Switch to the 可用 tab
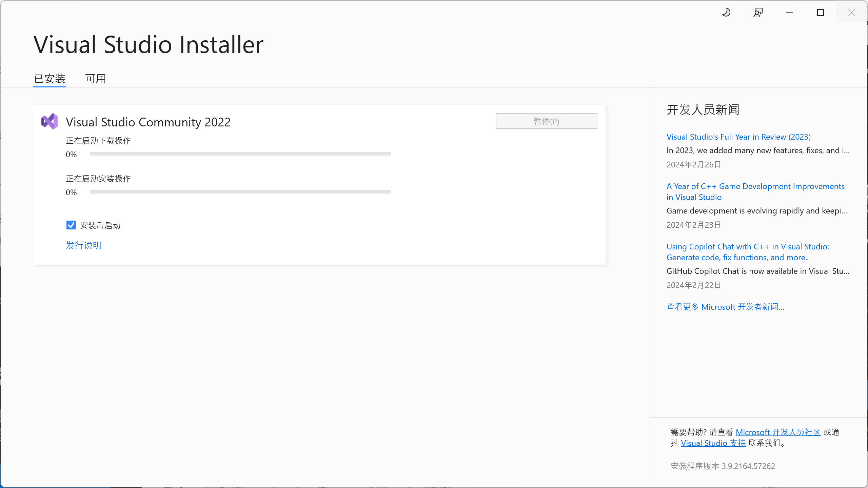Viewport: 868px width, 488px height. point(96,78)
